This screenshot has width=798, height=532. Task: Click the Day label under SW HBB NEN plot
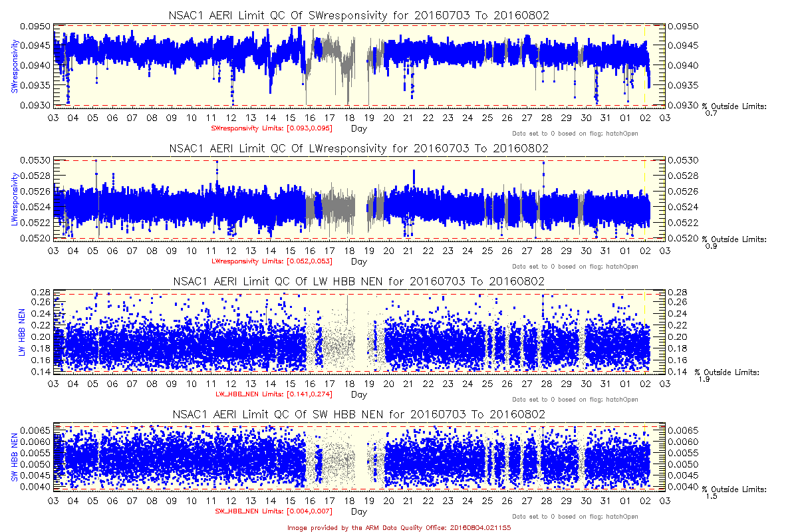(x=358, y=512)
